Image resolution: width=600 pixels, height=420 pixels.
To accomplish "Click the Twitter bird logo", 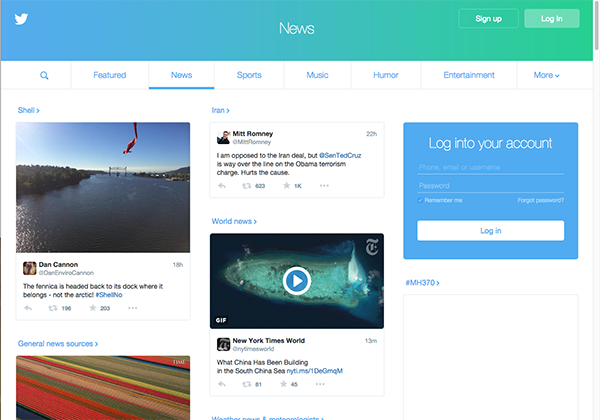I will (21, 18).
